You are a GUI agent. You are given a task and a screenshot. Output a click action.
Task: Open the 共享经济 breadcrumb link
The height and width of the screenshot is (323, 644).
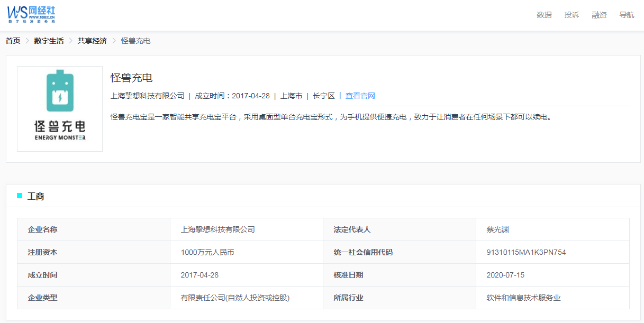pyautogui.click(x=92, y=41)
